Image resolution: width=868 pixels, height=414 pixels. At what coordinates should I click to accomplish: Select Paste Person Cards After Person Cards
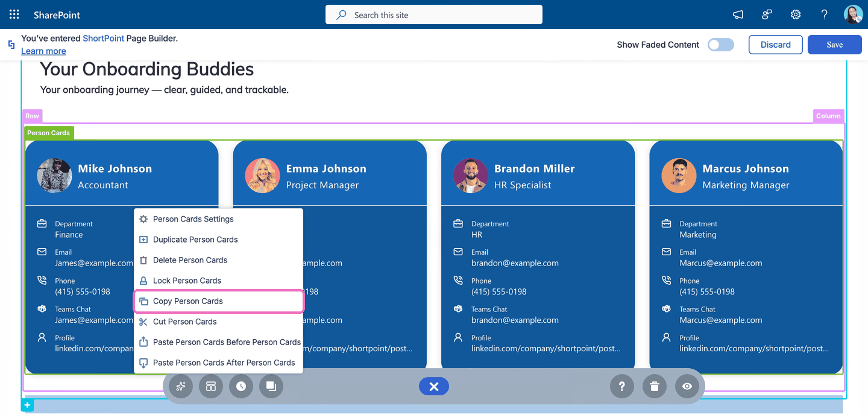point(218,363)
